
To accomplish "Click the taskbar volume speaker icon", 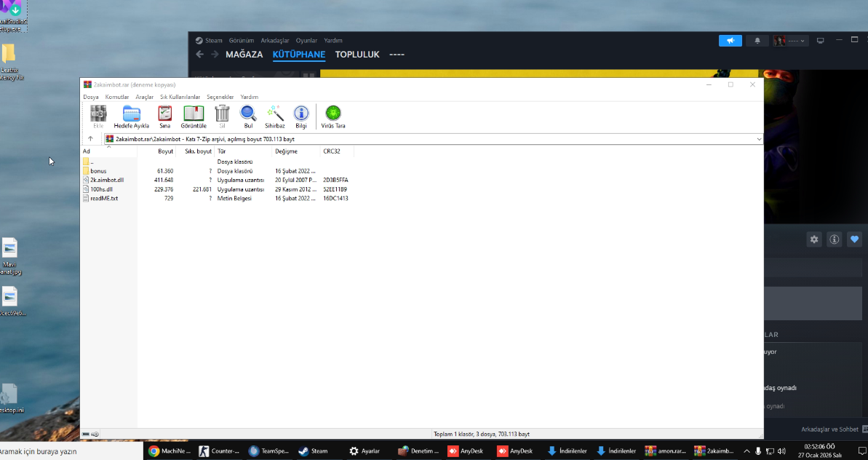I will point(781,451).
